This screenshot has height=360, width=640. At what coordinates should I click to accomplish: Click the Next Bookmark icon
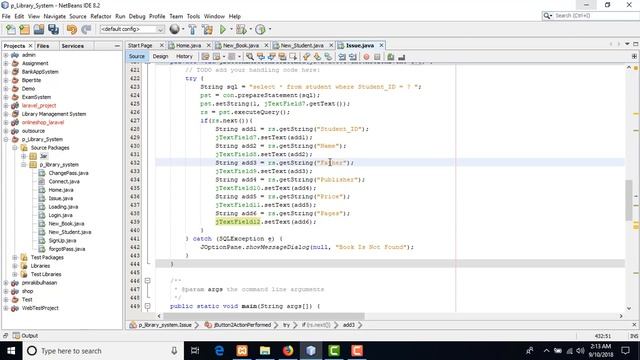coord(317,57)
